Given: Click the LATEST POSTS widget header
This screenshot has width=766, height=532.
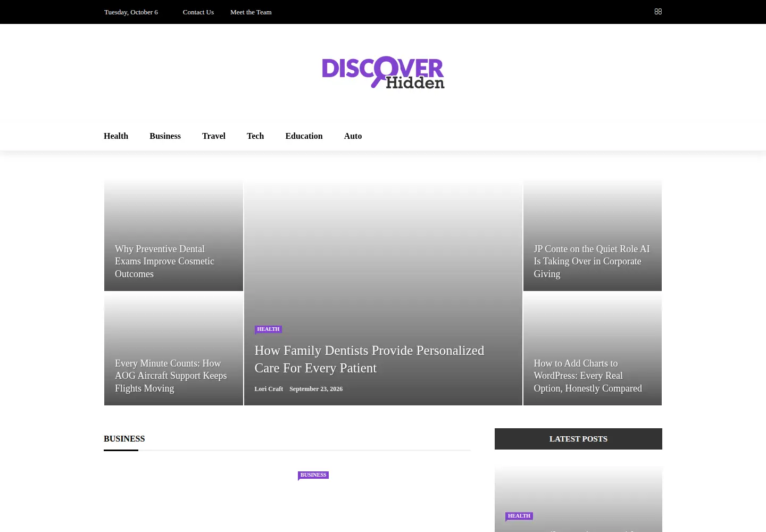Looking at the screenshot, I should pos(578,439).
